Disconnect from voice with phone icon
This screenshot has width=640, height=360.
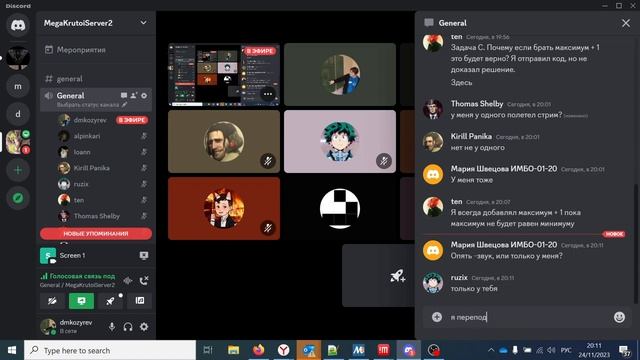pyautogui.click(x=144, y=280)
